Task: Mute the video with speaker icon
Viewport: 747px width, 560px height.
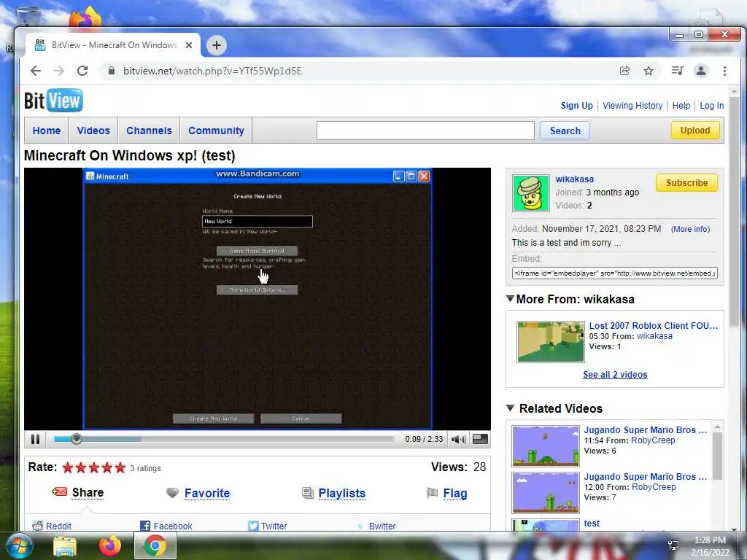Action: click(x=458, y=439)
